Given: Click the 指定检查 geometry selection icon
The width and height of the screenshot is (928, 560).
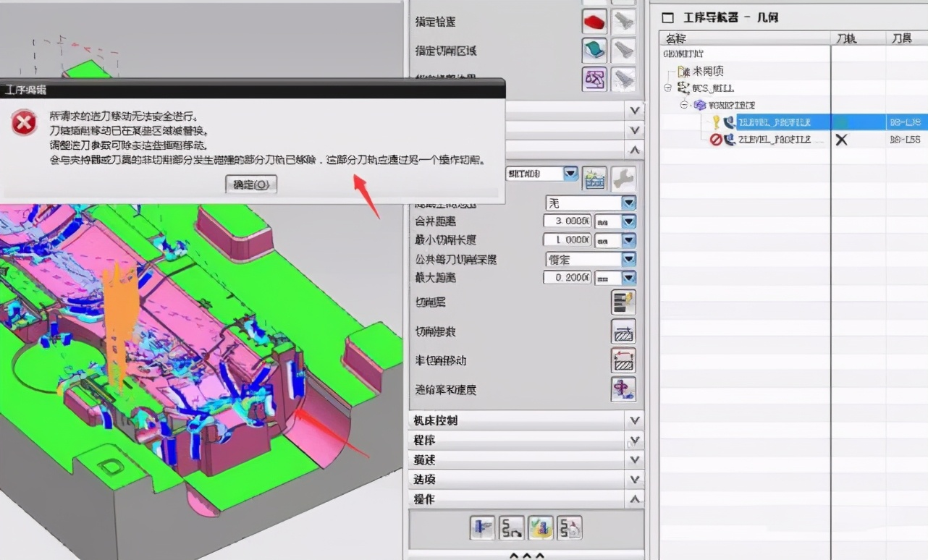Looking at the screenshot, I should [593, 21].
